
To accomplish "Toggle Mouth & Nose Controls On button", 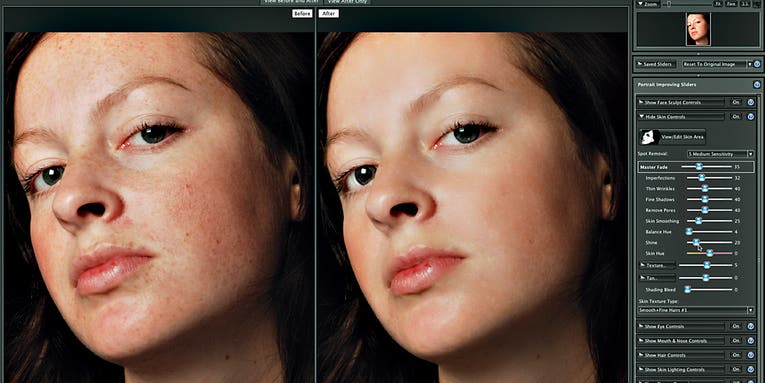I will coord(735,341).
